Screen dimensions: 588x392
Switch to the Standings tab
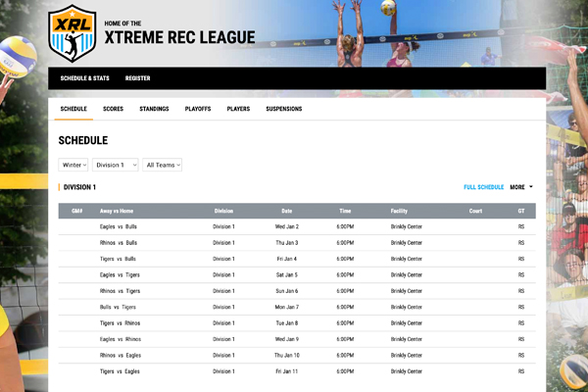click(x=154, y=109)
